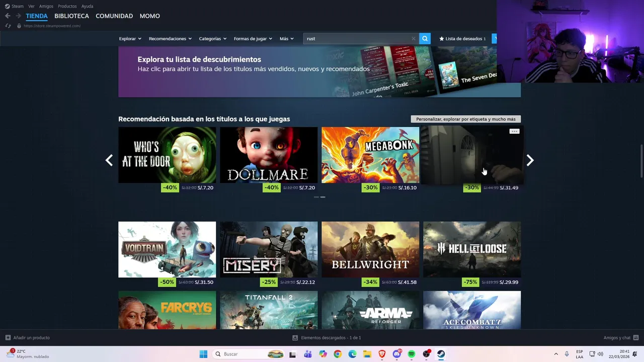Open Lista de deseados

[x=463, y=39]
